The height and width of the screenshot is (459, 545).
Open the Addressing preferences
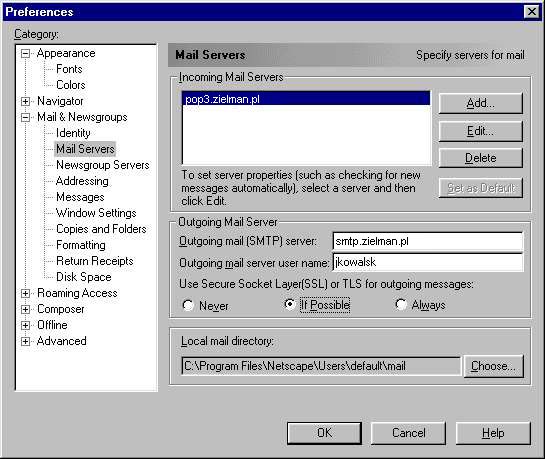[82, 181]
